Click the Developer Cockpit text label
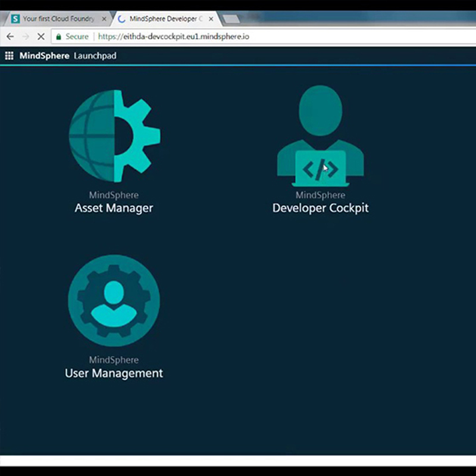The image size is (476, 476). [320, 208]
